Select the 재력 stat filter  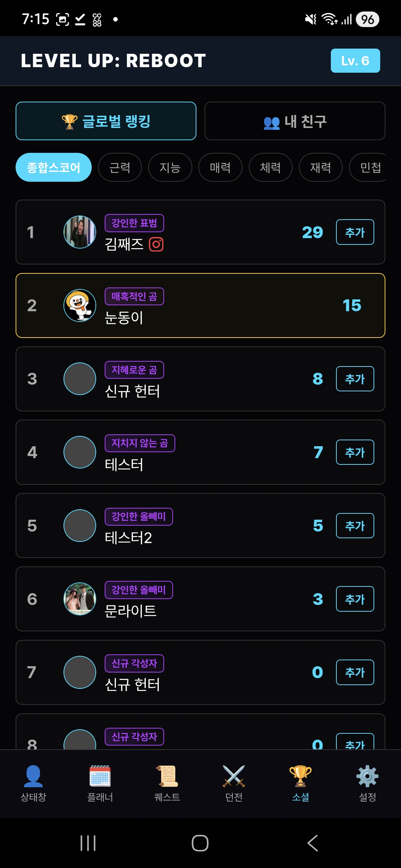click(320, 167)
